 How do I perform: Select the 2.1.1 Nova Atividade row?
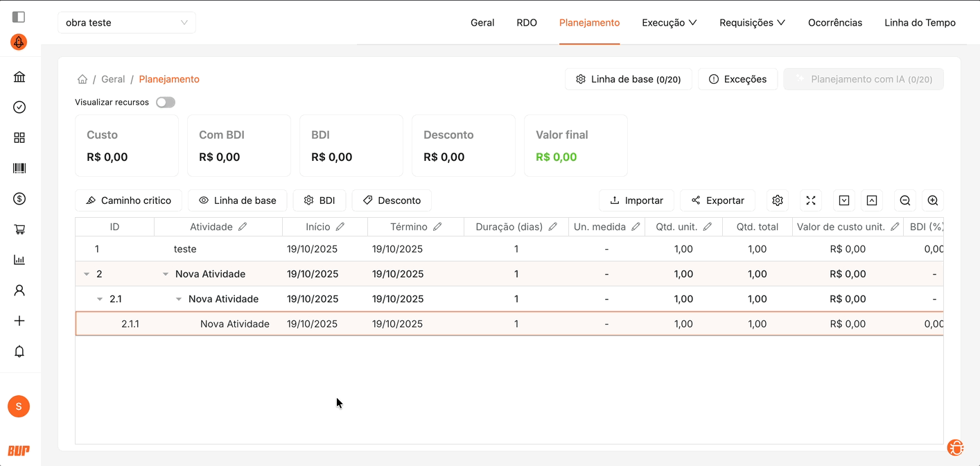pos(234,324)
